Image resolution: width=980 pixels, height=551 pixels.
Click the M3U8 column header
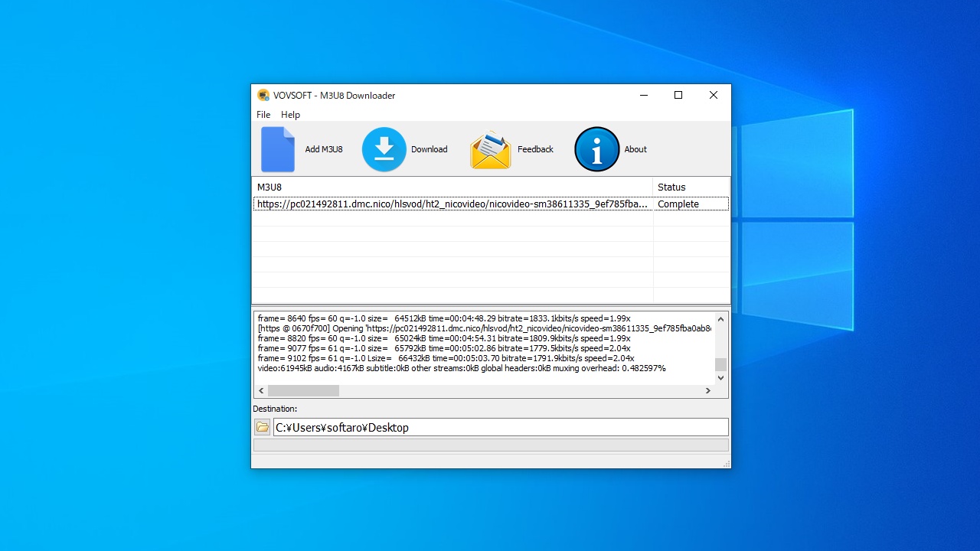click(452, 187)
